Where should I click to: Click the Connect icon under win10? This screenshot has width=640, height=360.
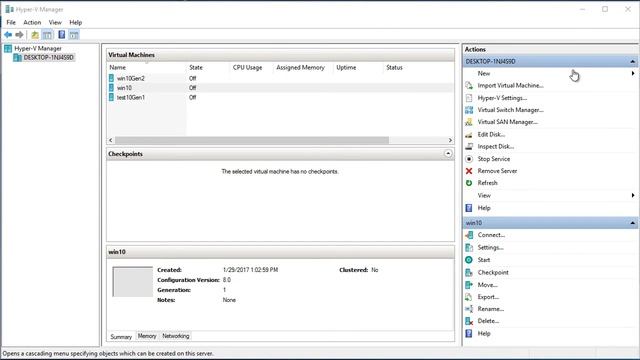click(469, 235)
